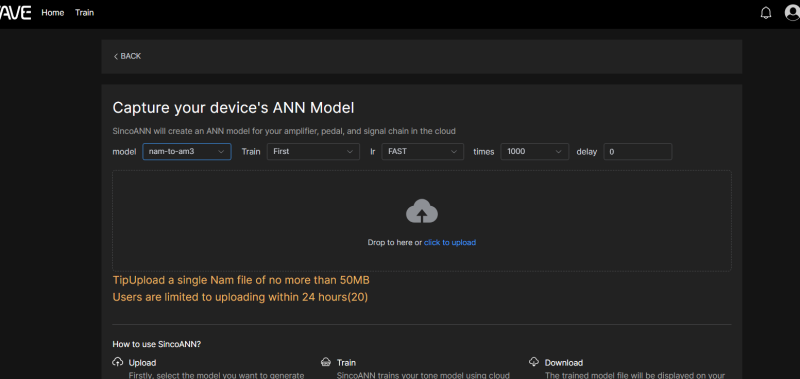Click the WAVE logo
This screenshot has height=379, width=800.
point(15,13)
